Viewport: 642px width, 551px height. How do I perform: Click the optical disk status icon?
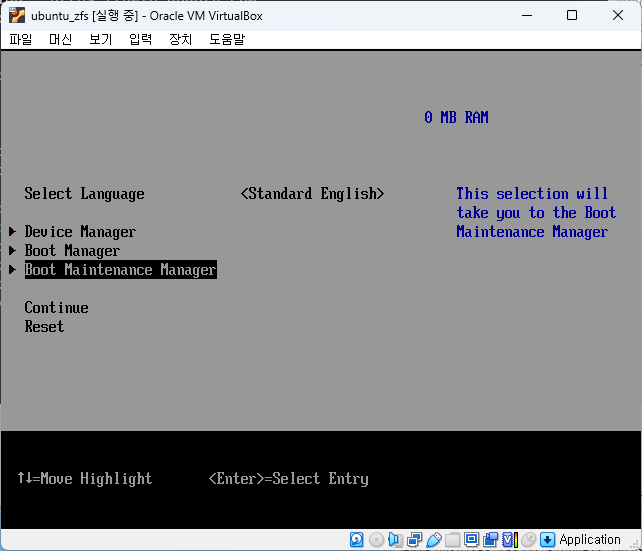pos(376,539)
